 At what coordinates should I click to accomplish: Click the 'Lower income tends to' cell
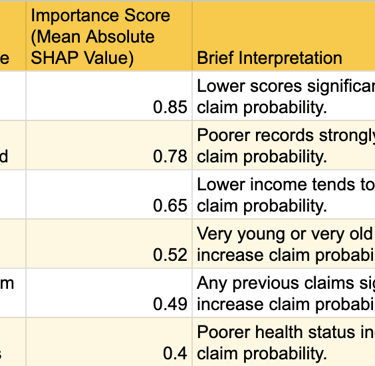point(284,195)
